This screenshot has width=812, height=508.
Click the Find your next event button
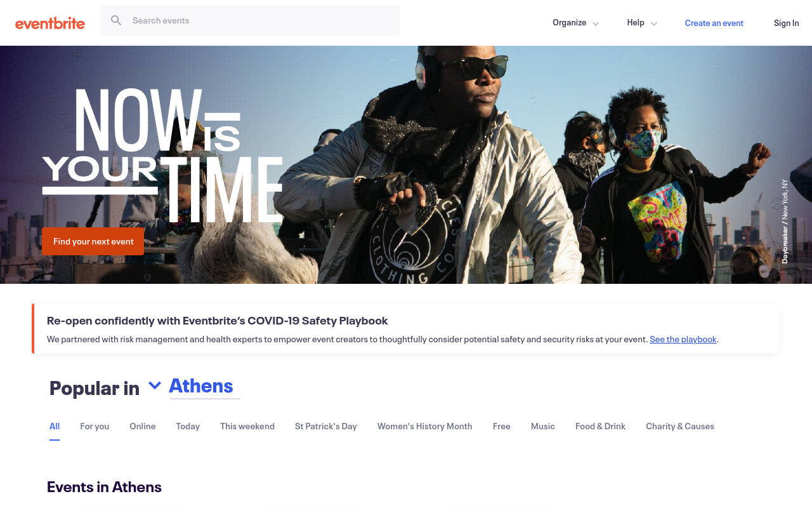click(x=93, y=241)
